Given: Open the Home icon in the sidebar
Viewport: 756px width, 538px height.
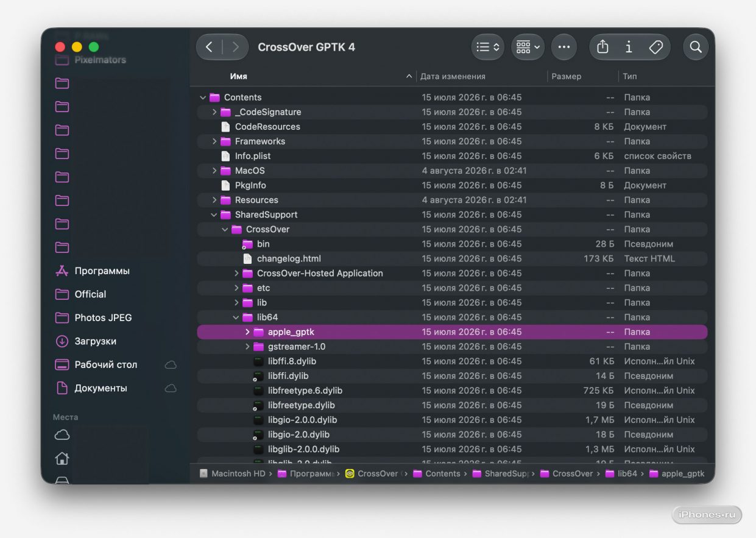Looking at the screenshot, I should coord(62,458).
